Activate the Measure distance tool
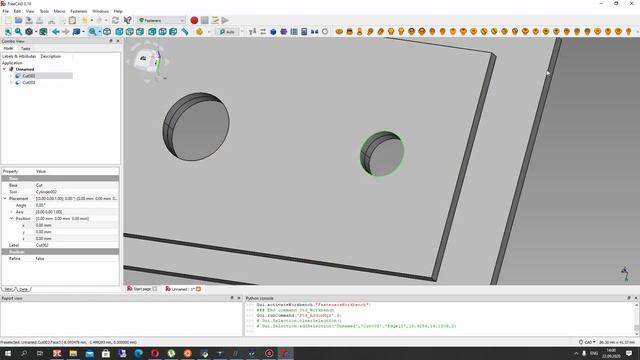 click(x=185, y=31)
